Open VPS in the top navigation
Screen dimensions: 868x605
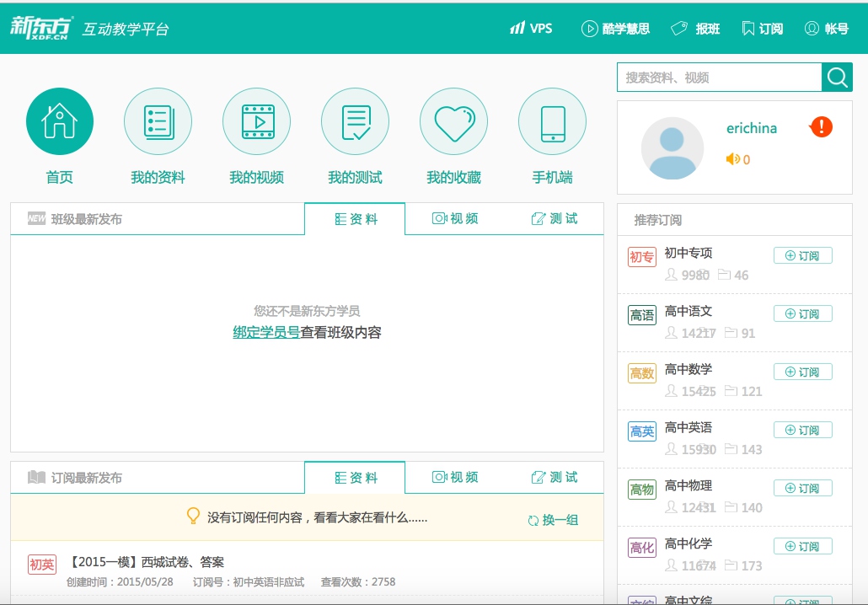[531, 29]
